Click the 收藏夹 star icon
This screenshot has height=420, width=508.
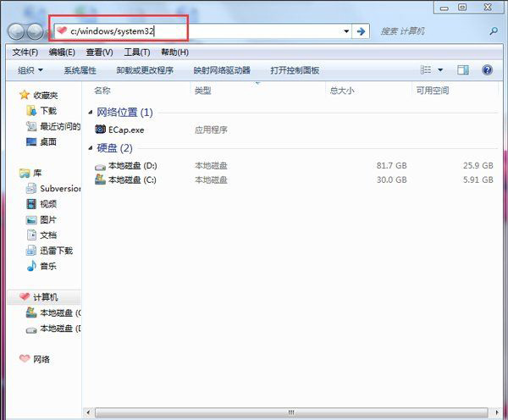tap(25, 95)
